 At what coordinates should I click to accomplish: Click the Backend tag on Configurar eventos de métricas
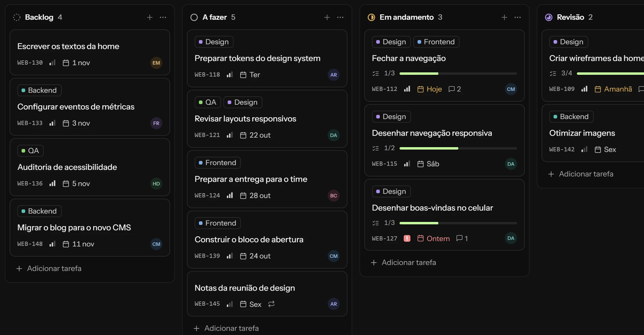pyautogui.click(x=40, y=90)
